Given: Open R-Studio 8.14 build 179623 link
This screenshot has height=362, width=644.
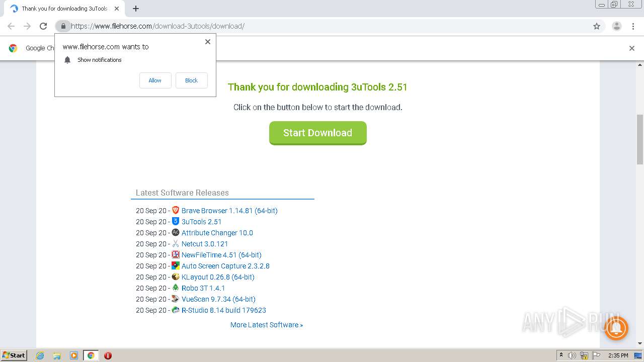Looking at the screenshot, I should click(x=224, y=310).
